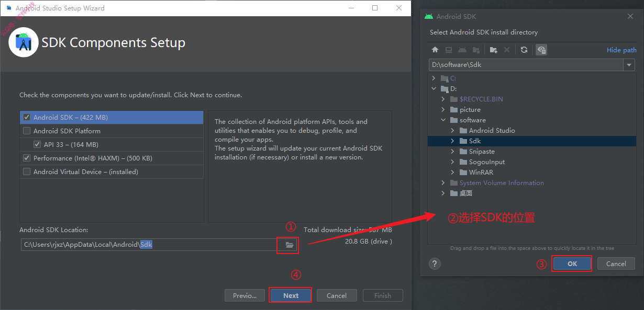Select the Snipaste folder in tree
The height and width of the screenshot is (310, 644).
[531, 152]
